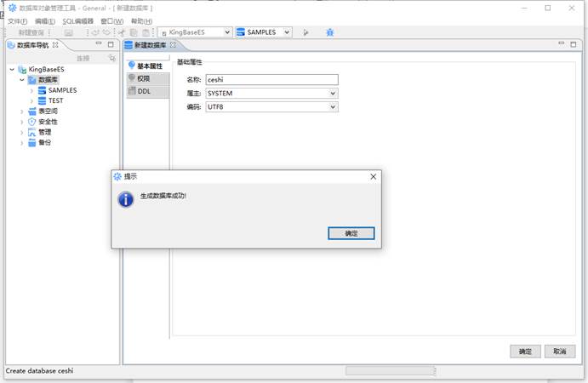Click the copy toolbar icon
Image resolution: width=588 pixels, height=383 pixels.
pos(134,32)
